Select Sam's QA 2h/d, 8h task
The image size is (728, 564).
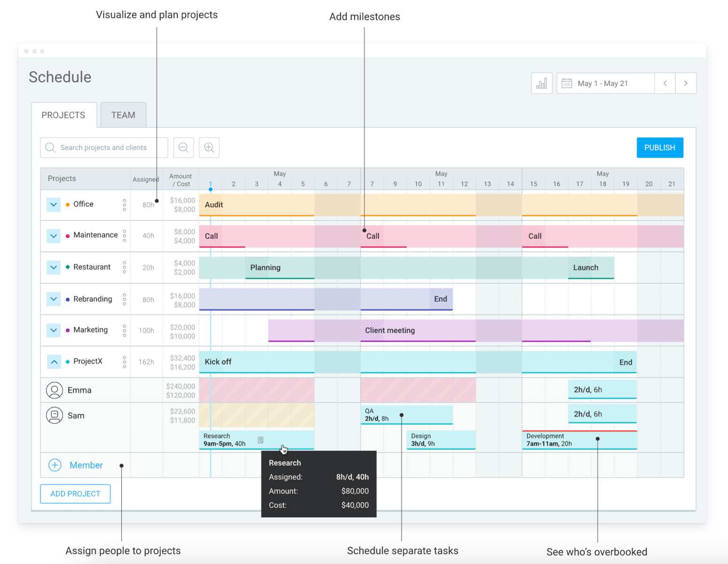[407, 415]
